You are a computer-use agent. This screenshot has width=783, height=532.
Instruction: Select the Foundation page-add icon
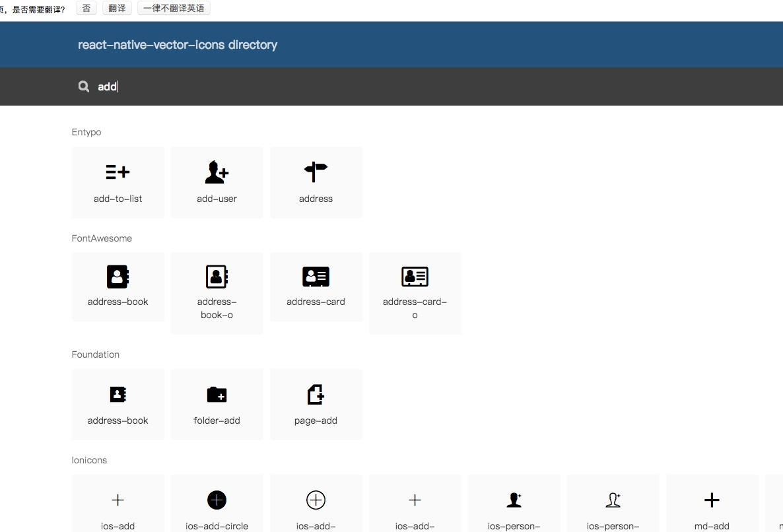coord(316,394)
